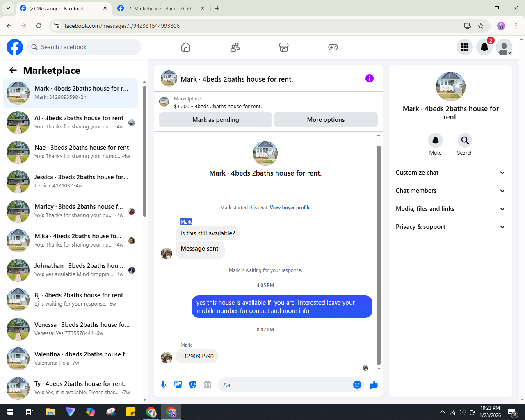Open Marketplace store icon in top navigation
This screenshot has width=525, height=420.
(284, 47)
